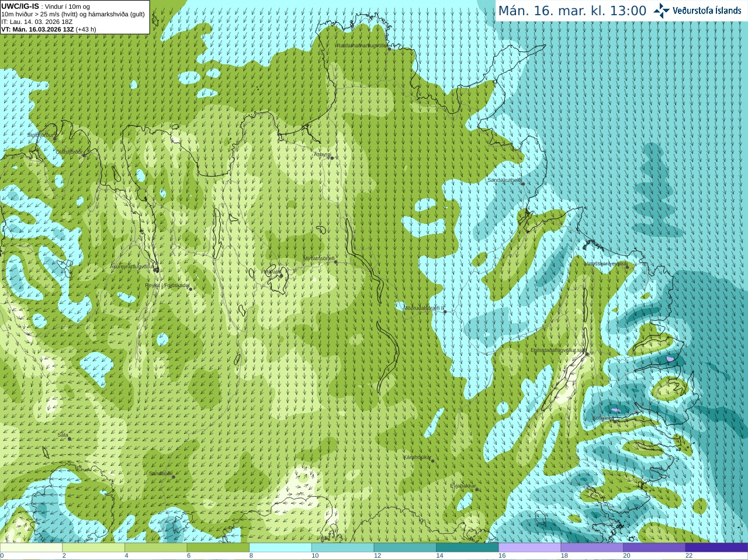The width and height of the screenshot is (748, 560).
Task: Select the Sandvíkurheiði station label
Action: coord(504,180)
